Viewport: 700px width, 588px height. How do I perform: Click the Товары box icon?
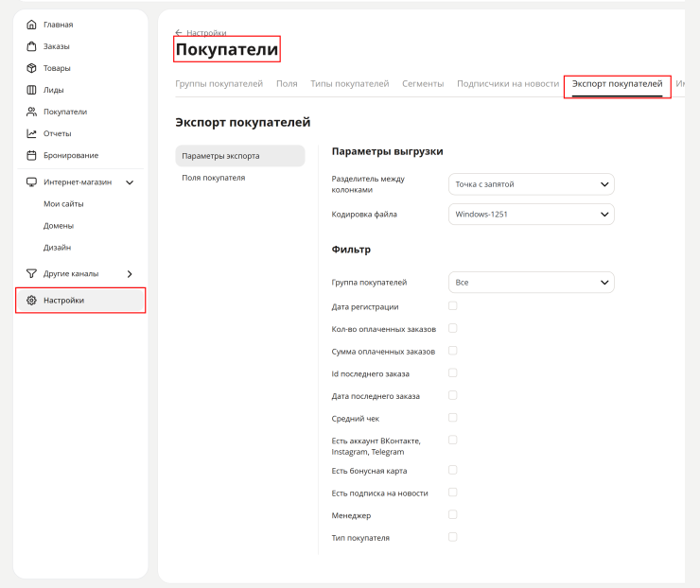31,68
